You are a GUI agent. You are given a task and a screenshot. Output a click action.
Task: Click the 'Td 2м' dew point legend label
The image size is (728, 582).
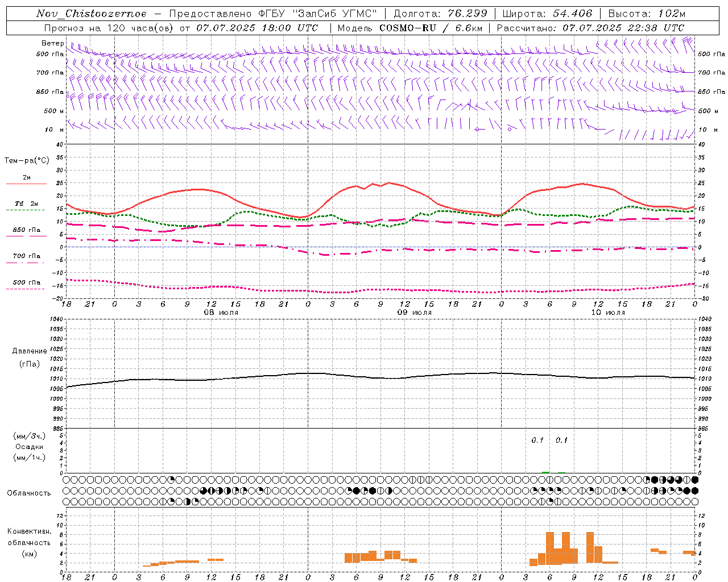(26, 203)
